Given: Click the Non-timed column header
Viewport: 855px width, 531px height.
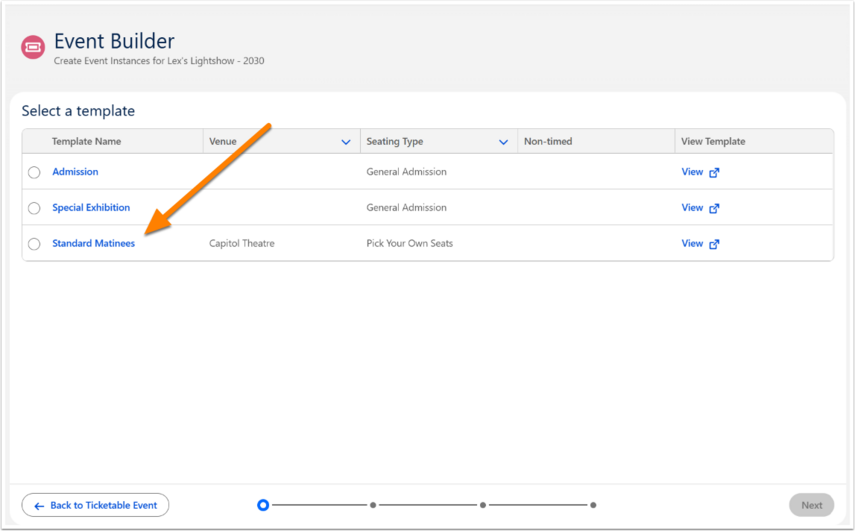Looking at the screenshot, I should coord(548,141).
